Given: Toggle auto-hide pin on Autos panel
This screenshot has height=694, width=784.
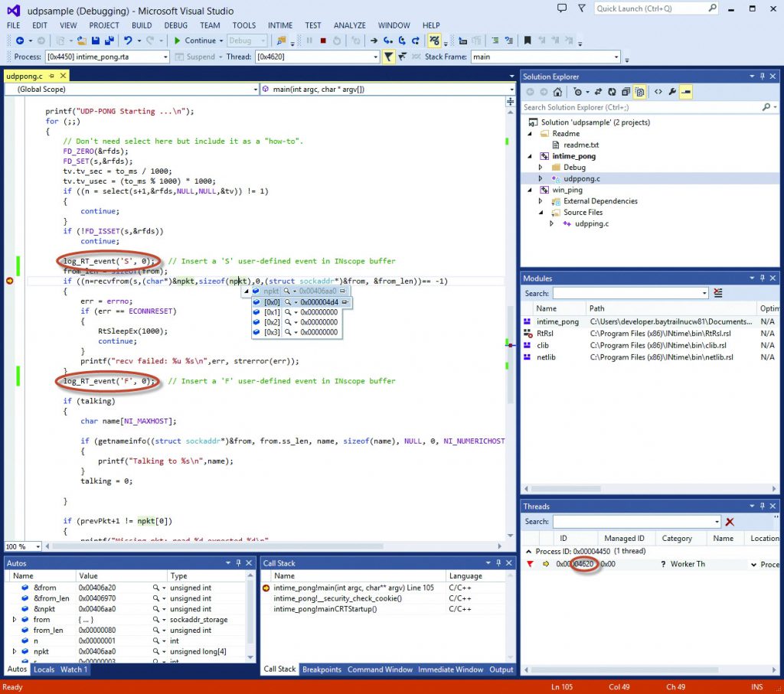Looking at the screenshot, I should (x=239, y=563).
